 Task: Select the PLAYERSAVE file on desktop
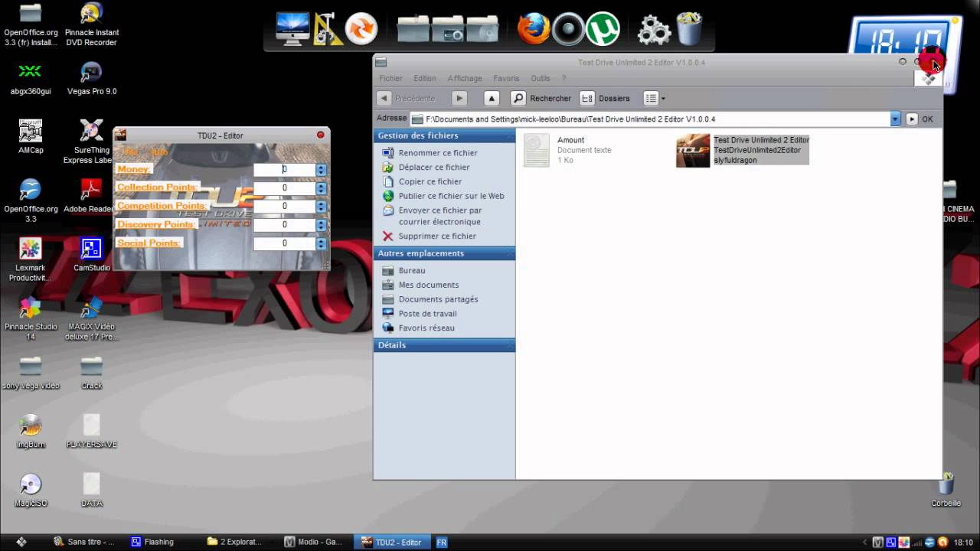pyautogui.click(x=91, y=432)
